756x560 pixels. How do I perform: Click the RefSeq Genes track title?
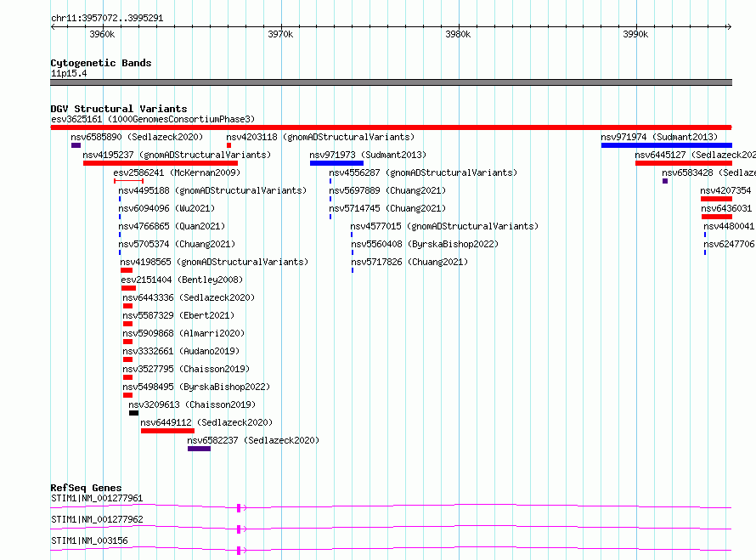pyautogui.click(x=86, y=488)
